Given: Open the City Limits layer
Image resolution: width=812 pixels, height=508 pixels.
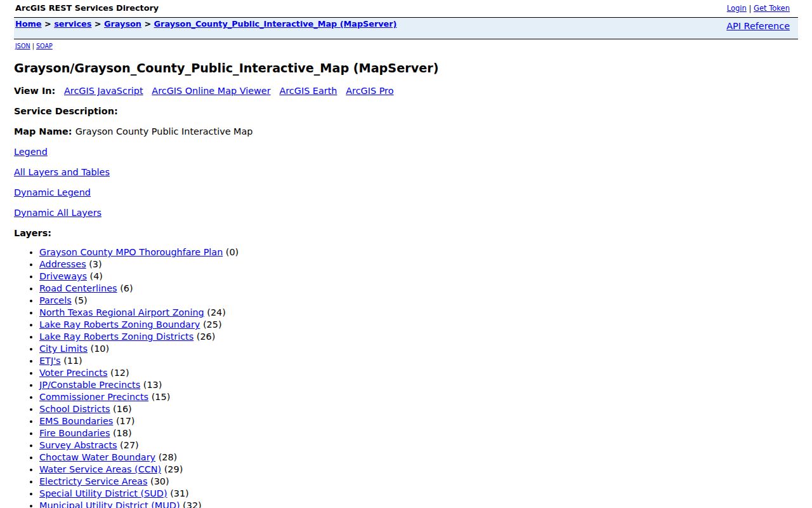Looking at the screenshot, I should tap(63, 349).
